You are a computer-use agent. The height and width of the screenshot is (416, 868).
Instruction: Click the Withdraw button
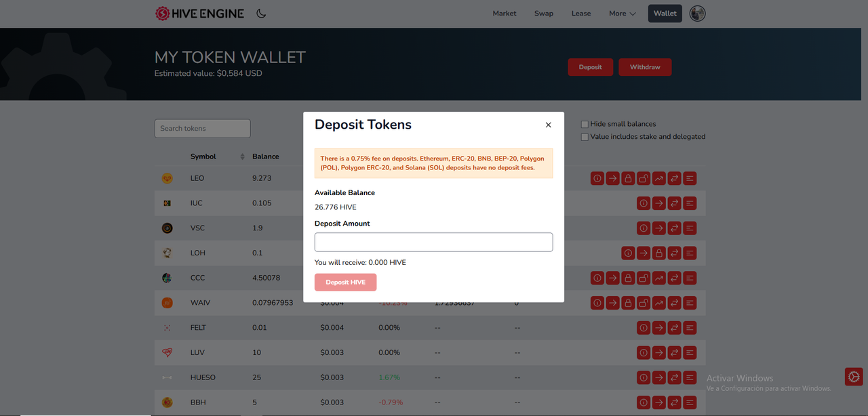645,67
